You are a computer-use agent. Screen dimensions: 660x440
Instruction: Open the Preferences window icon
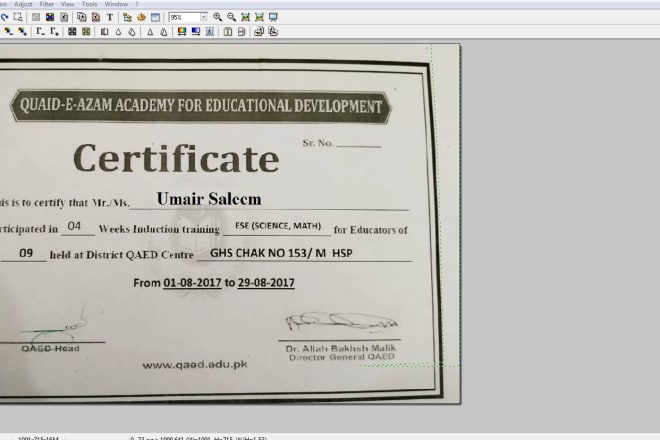[155, 17]
